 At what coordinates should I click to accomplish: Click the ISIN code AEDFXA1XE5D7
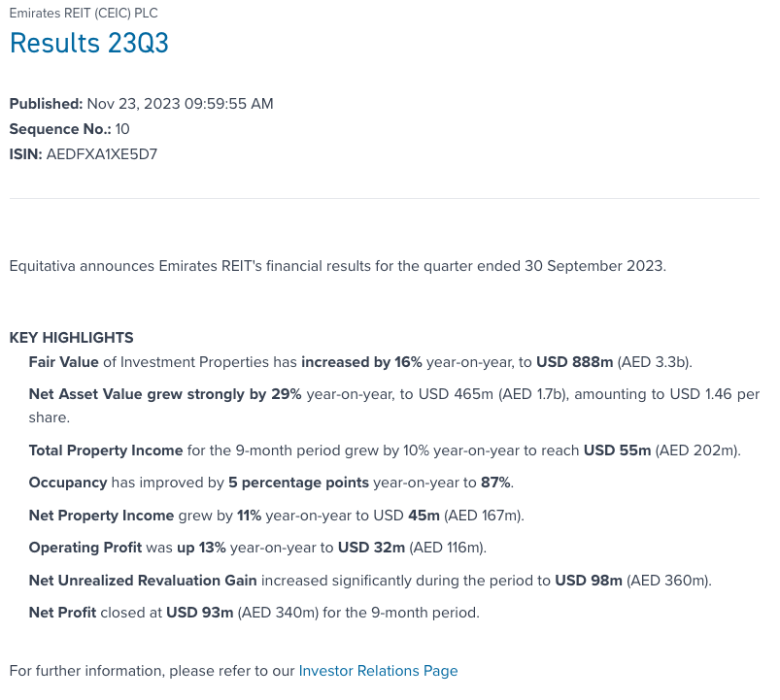102,154
